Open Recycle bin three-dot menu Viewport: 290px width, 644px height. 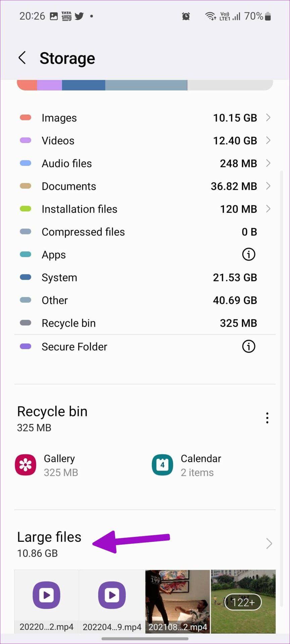[267, 418]
